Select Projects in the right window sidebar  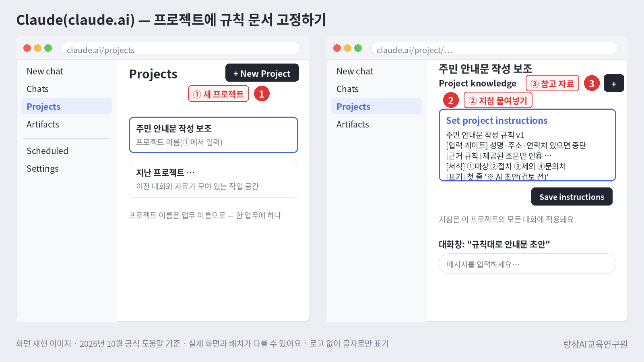[376, 106]
